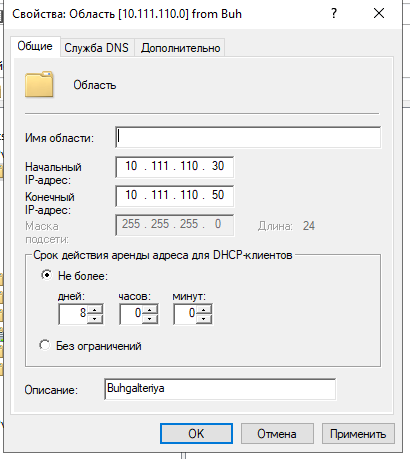The height and width of the screenshot is (459, 410).
Task: Focus the 'Имя области' name field
Action: point(248,137)
